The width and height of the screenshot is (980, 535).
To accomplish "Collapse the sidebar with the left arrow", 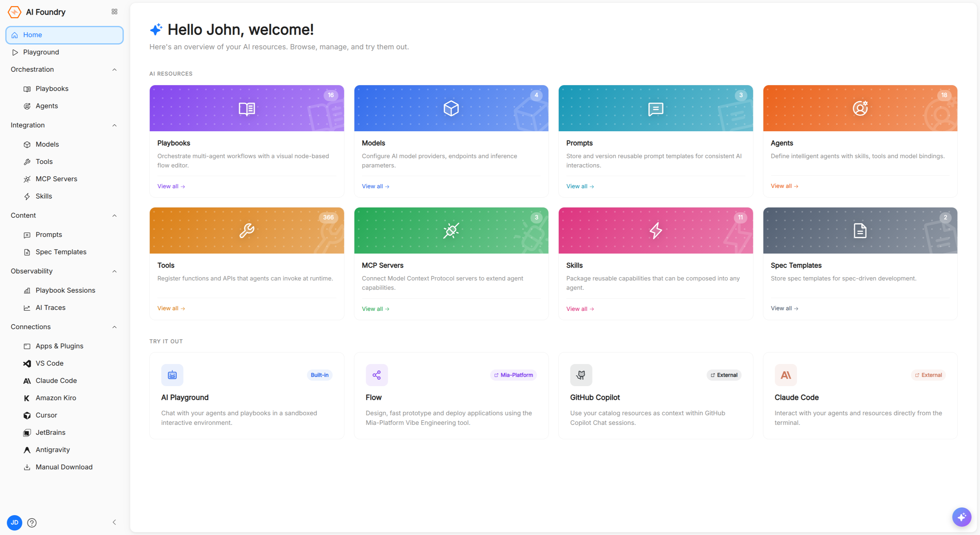I will coord(114,523).
